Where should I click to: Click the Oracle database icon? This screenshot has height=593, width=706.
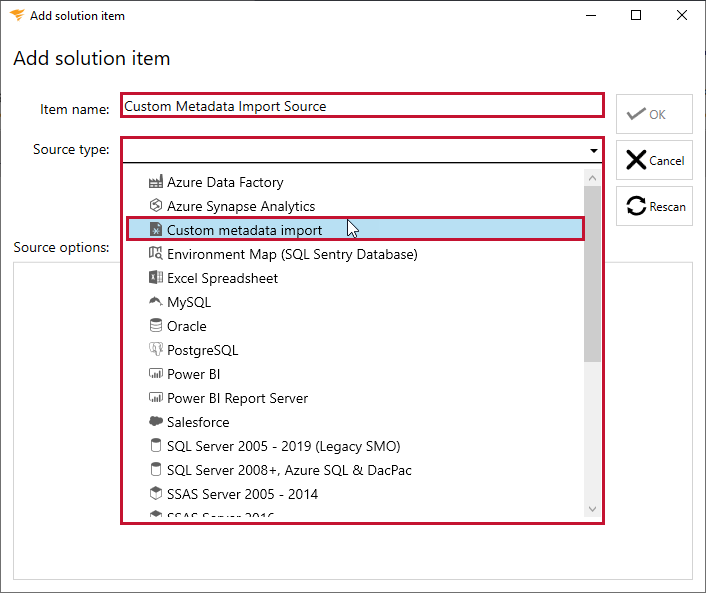coord(155,325)
